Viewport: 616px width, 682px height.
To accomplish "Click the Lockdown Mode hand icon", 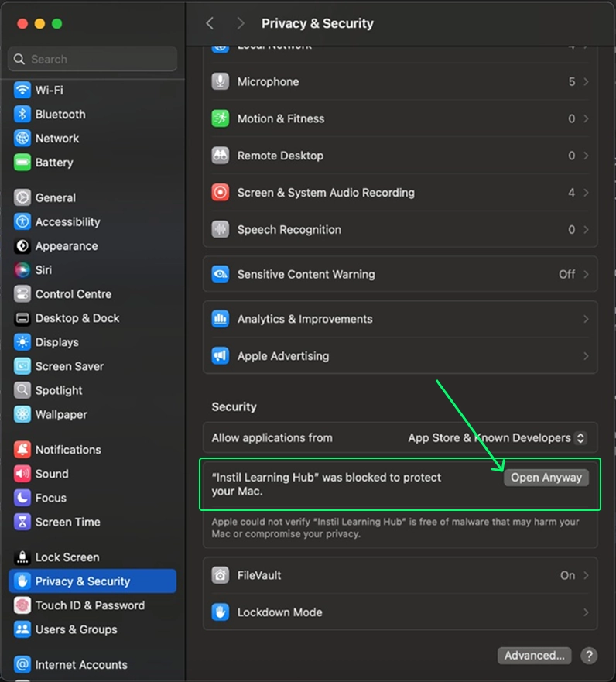I will [221, 612].
